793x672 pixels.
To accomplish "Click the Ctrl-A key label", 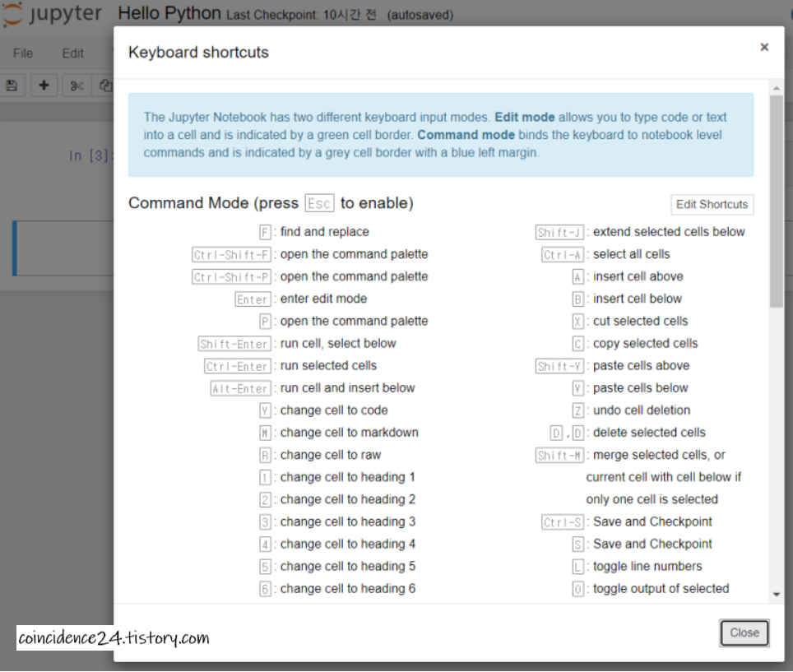I will (563, 254).
